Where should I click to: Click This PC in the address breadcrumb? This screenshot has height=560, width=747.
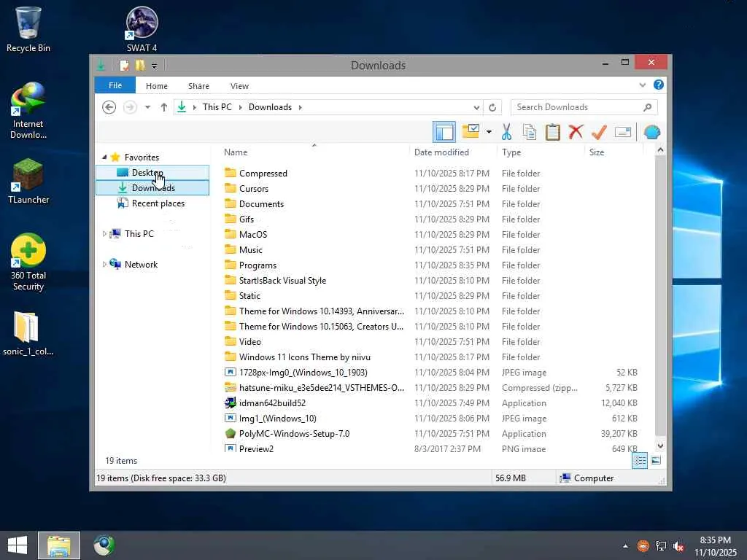(x=217, y=107)
